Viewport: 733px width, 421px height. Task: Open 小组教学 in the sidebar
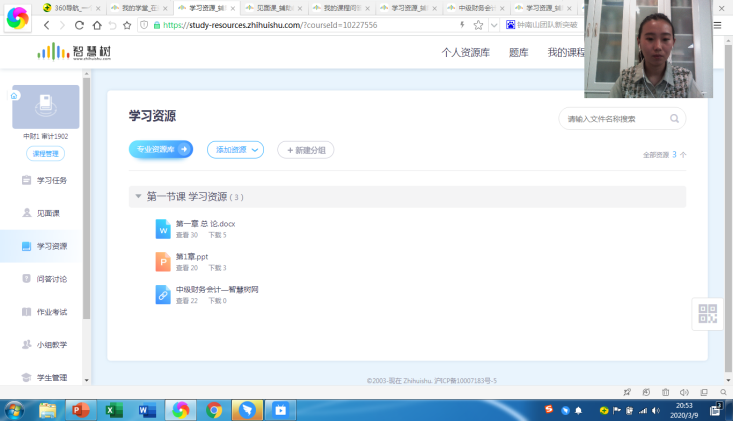[x=51, y=345]
